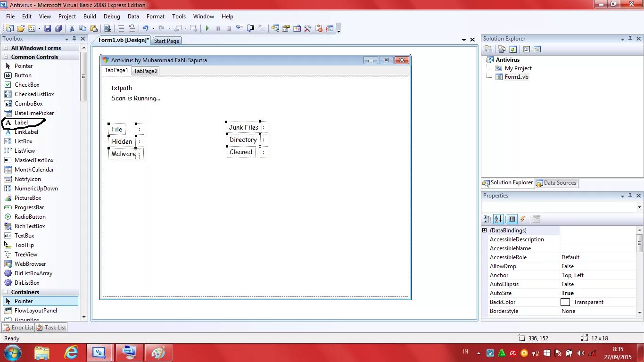Click the Step Into debug icon
The height and width of the screenshot is (362, 644).
tap(239, 28)
